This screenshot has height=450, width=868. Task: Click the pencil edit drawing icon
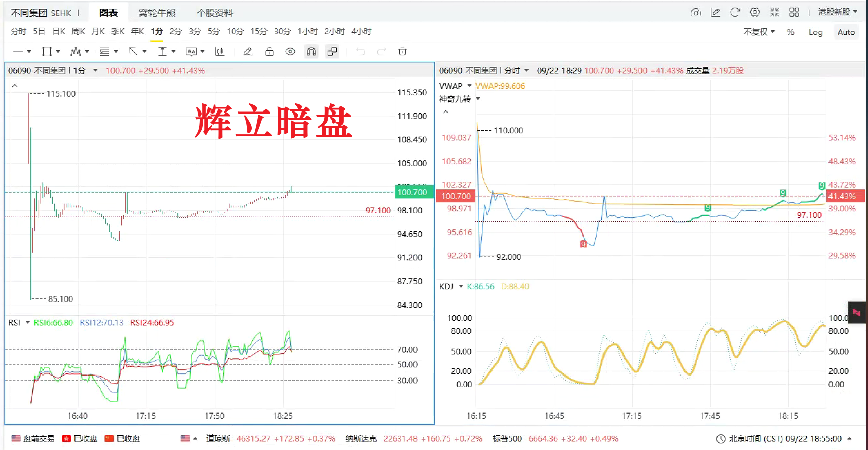[x=248, y=52]
